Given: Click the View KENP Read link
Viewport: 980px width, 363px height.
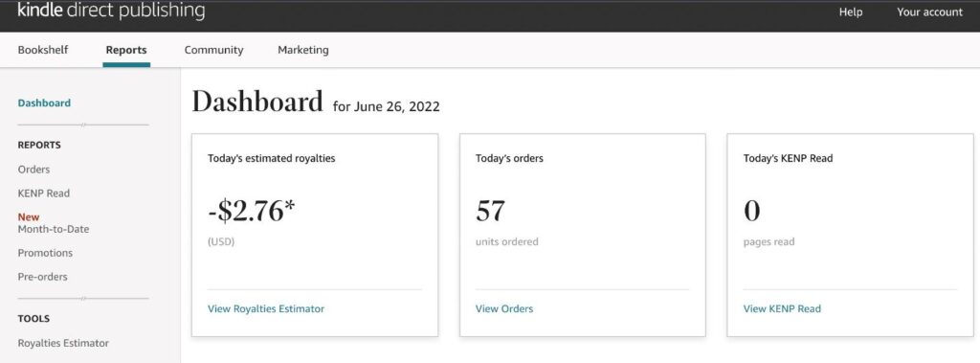Looking at the screenshot, I should coord(782,308).
